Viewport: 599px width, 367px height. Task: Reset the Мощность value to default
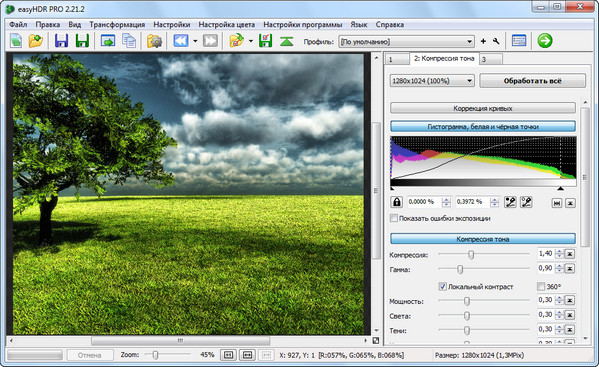[570, 301]
